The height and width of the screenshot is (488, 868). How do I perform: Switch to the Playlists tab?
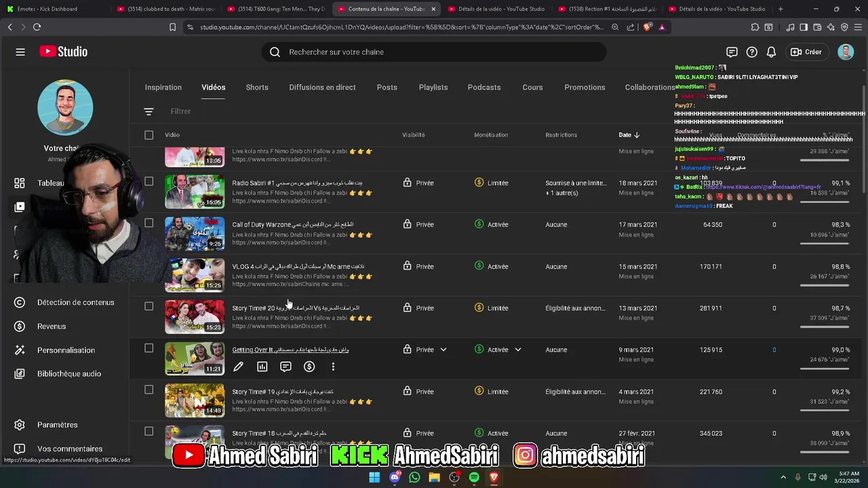(433, 87)
